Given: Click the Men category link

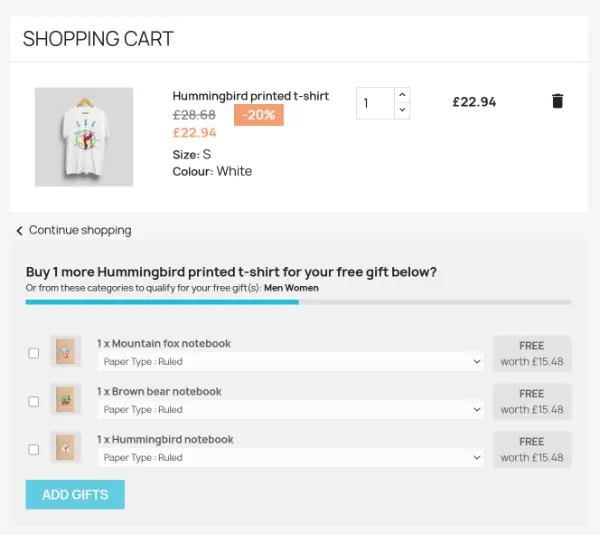Looking at the screenshot, I should point(274,288).
